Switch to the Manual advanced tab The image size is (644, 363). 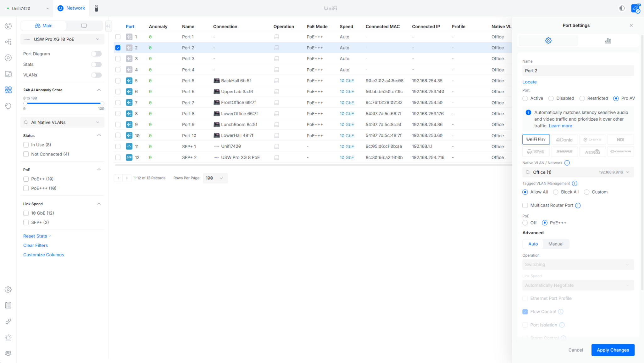(556, 244)
